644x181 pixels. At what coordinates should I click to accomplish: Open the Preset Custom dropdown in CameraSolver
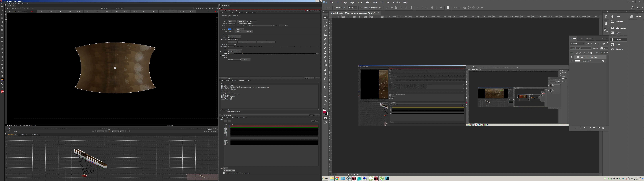tap(232, 21)
